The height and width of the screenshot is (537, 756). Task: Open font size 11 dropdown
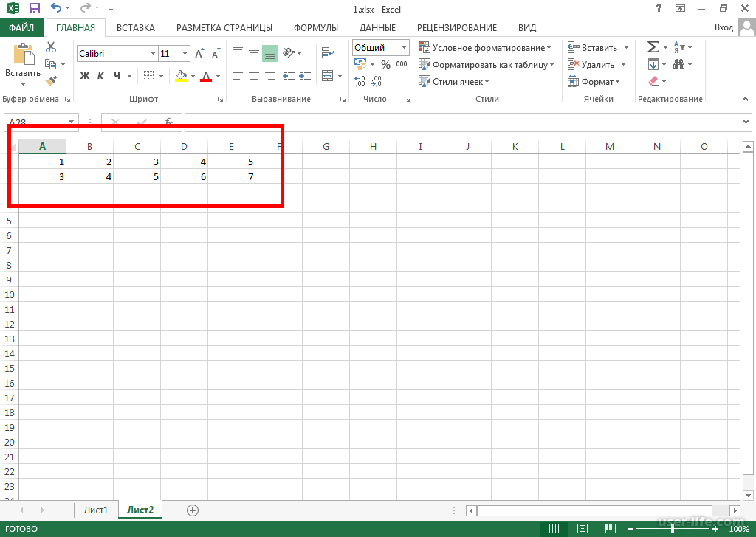pyautogui.click(x=185, y=53)
